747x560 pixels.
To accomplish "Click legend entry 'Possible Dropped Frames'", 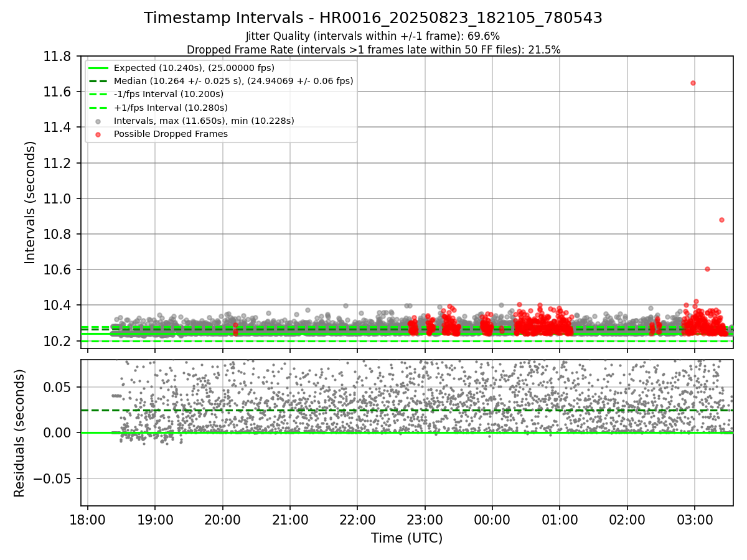I will coord(171,134).
